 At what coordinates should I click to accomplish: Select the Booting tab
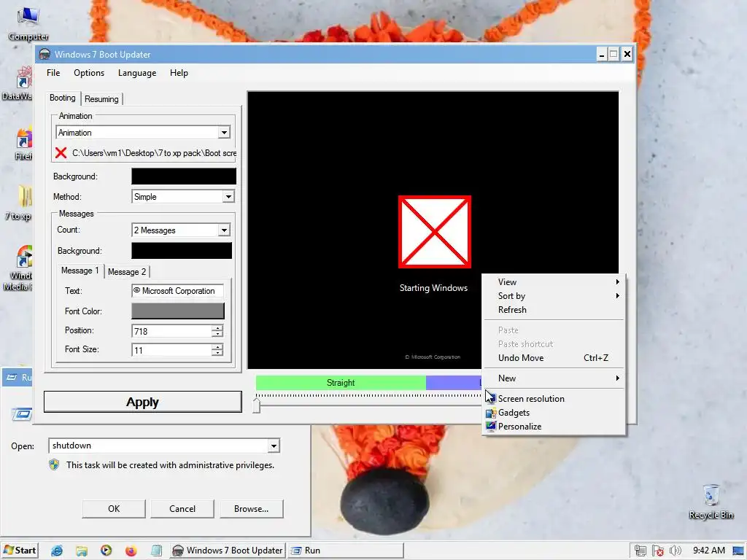click(63, 98)
